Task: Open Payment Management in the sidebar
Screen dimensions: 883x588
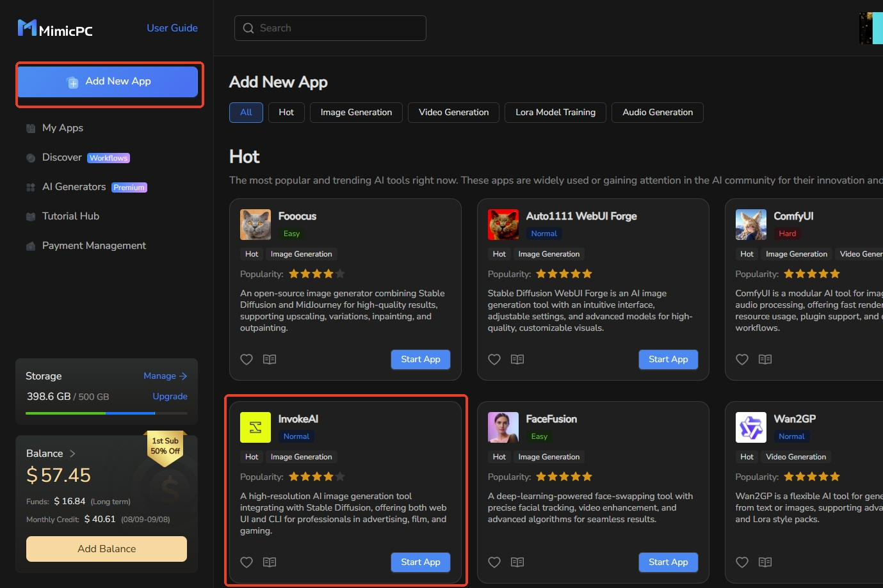Action: pyautogui.click(x=94, y=246)
